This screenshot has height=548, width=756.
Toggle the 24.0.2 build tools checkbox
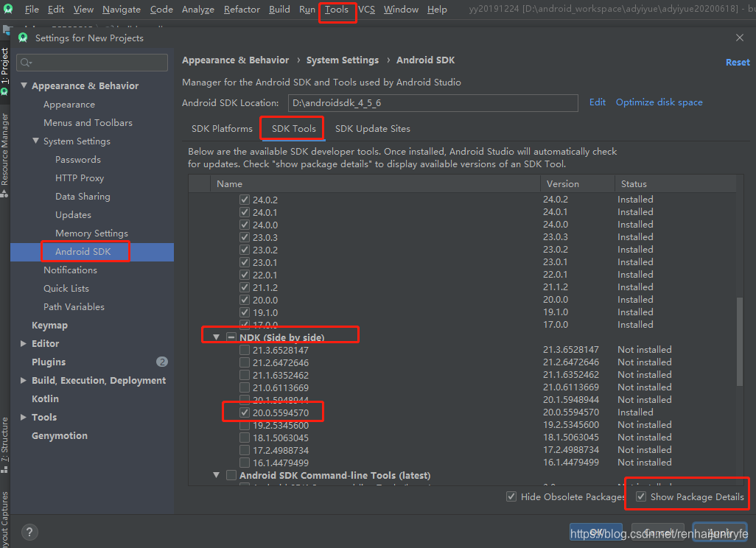245,200
